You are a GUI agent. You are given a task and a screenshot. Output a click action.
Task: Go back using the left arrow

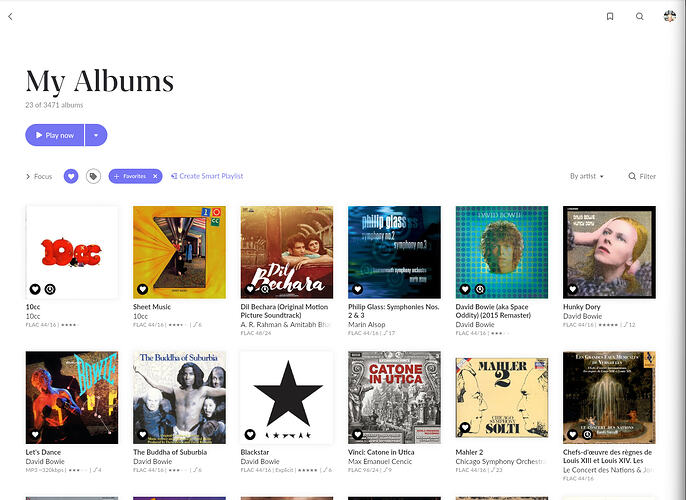(10, 17)
